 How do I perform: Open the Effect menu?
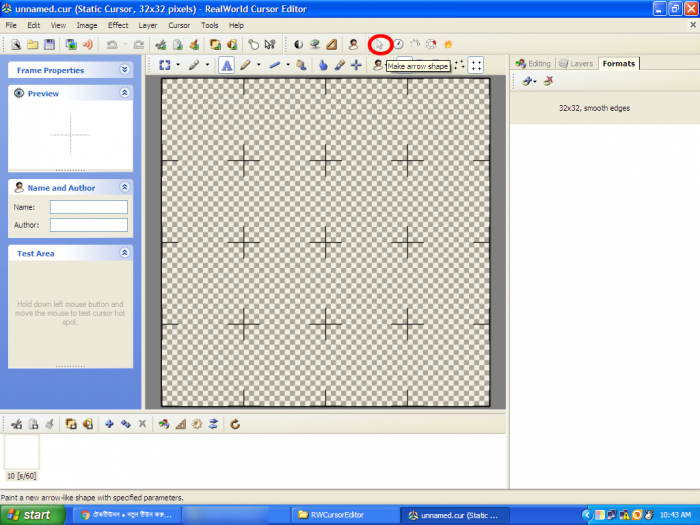click(x=118, y=25)
